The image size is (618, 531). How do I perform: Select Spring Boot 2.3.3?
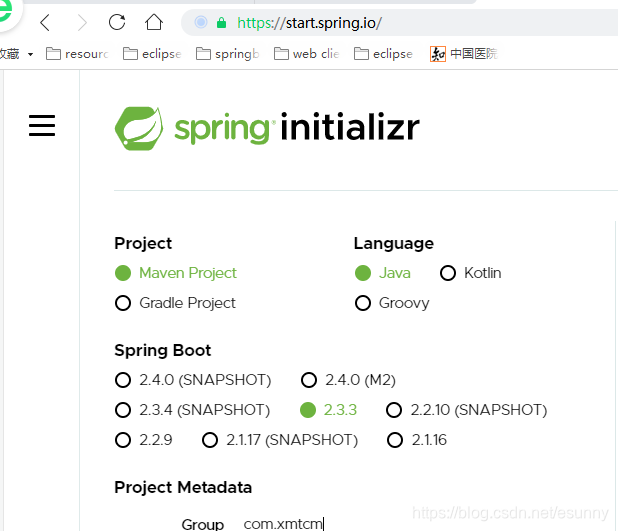tap(308, 410)
